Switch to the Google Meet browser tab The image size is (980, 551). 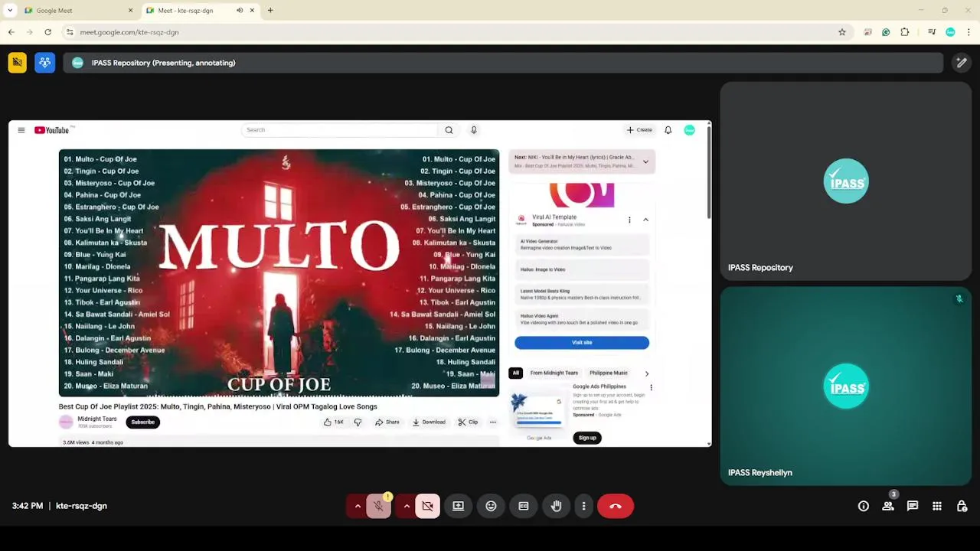tap(77, 11)
